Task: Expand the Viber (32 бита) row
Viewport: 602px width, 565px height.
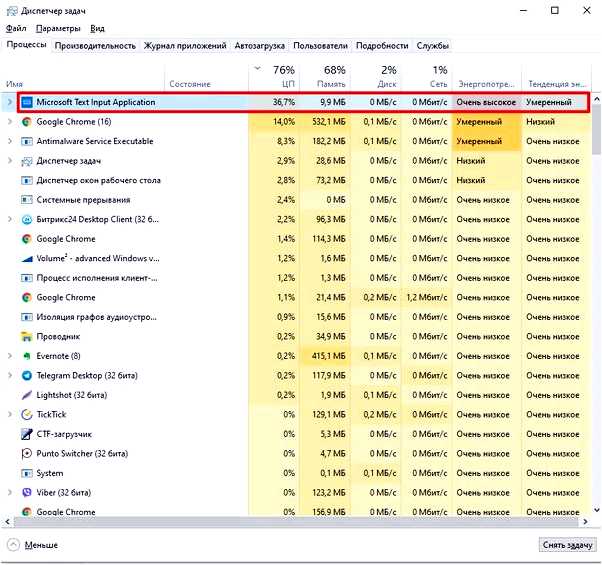Action: click(10, 492)
